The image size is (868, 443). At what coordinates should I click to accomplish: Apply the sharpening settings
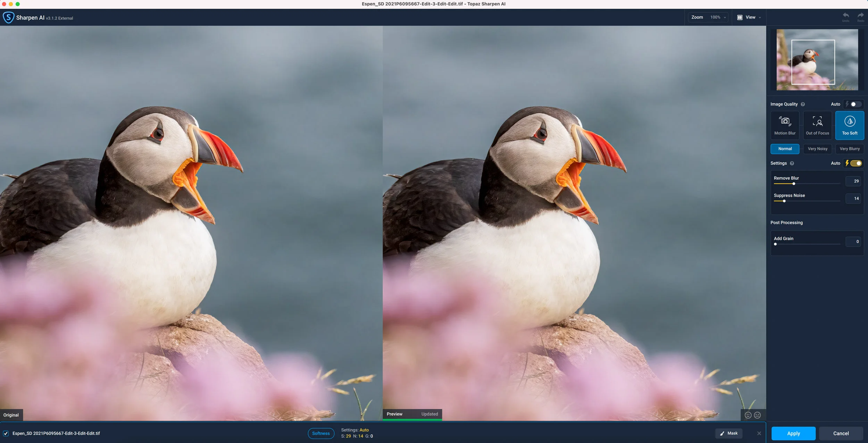[793, 433]
